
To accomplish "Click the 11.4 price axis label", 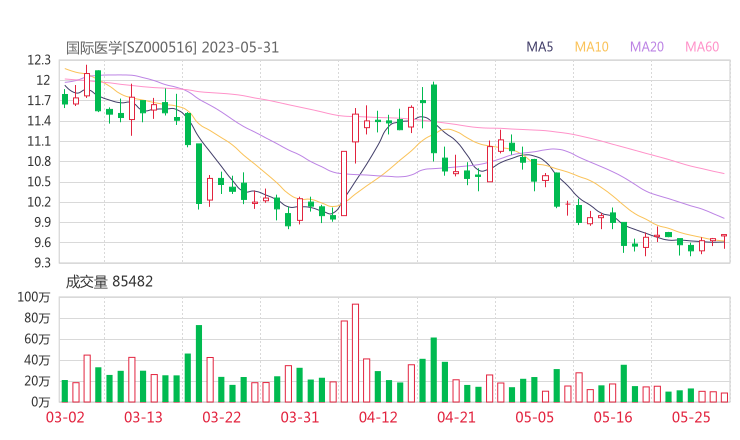I will click(39, 121).
